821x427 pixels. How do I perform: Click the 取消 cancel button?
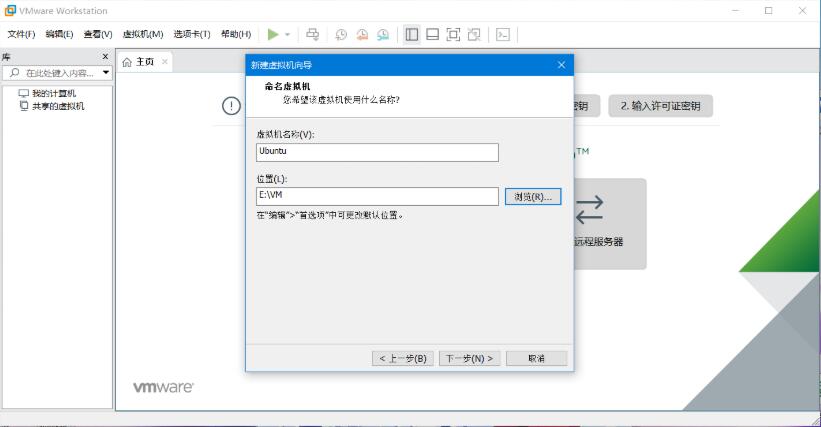pyautogui.click(x=536, y=358)
